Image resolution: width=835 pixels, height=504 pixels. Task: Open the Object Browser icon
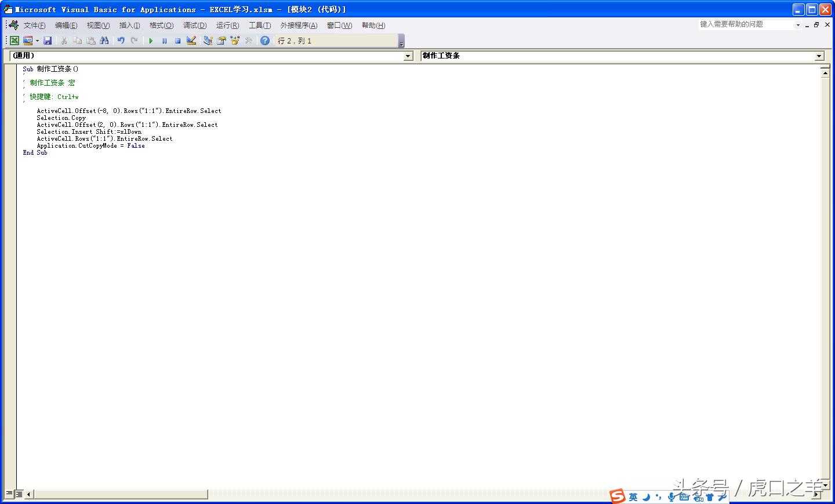(x=235, y=41)
